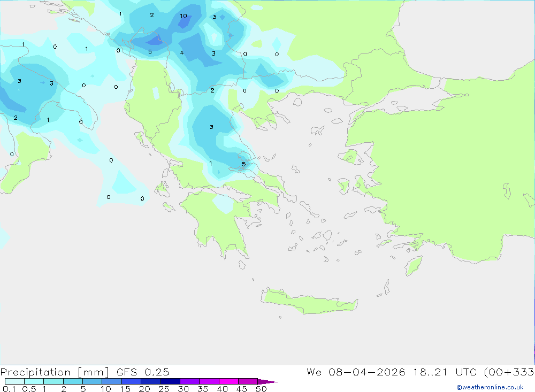
Task: Click the 5–10 mm legend color segment
Action: (92, 381)
